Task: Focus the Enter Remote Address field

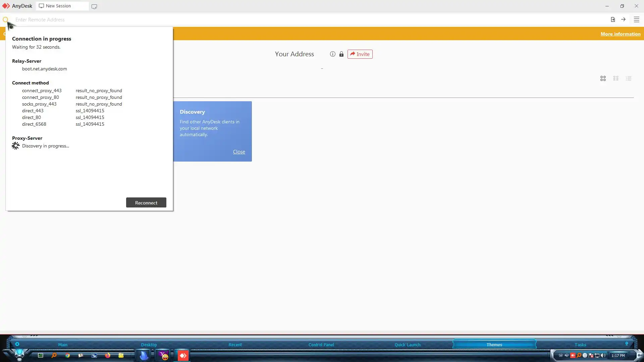Action: tap(302, 19)
